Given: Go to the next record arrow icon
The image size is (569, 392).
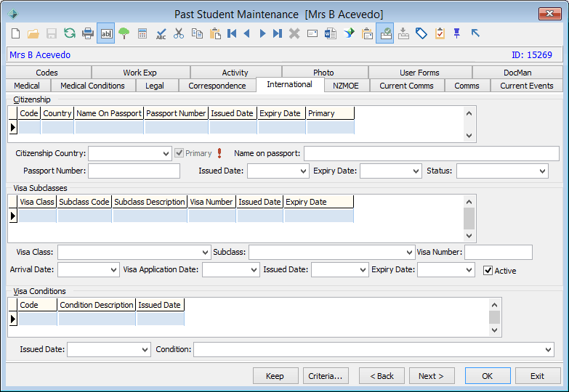Looking at the screenshot, I should (x=262, y=33).
